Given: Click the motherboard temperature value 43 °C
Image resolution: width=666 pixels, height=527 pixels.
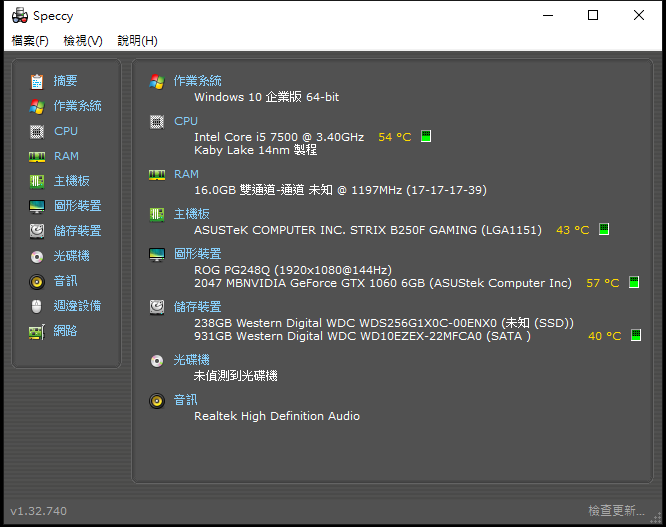Looking at the screenshot, I should coord(573,230).
